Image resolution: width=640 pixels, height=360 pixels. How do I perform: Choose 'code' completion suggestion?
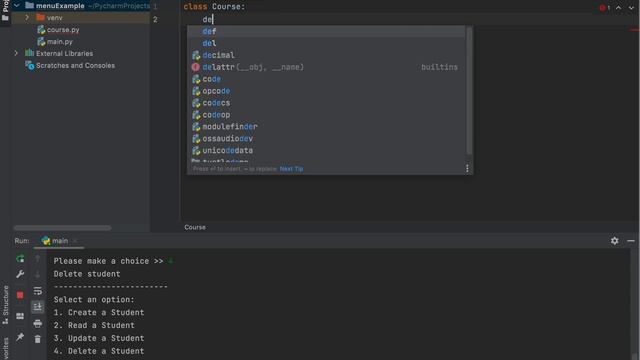coord(326,79)
